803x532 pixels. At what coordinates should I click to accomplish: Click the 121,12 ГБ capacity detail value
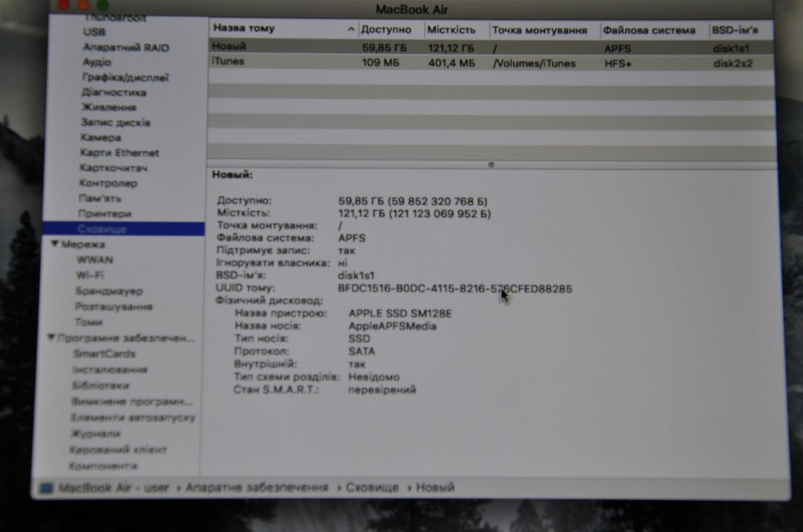click(414, 213)
